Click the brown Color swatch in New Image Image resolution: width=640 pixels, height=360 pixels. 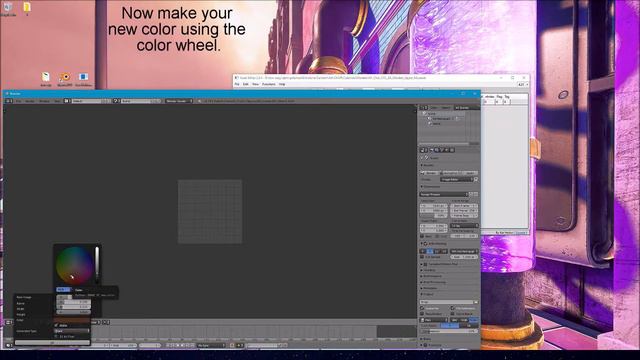coord(72,320)
